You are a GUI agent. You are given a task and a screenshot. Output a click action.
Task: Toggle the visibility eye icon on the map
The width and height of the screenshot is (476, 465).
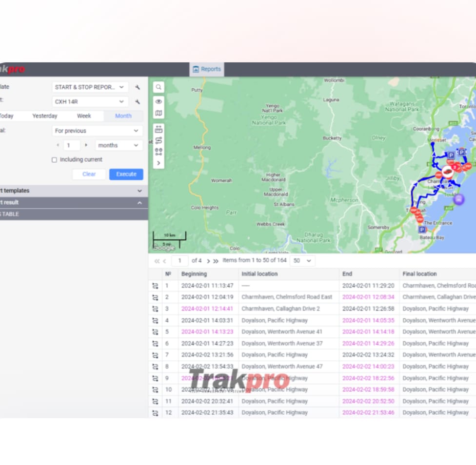(158, 101)
